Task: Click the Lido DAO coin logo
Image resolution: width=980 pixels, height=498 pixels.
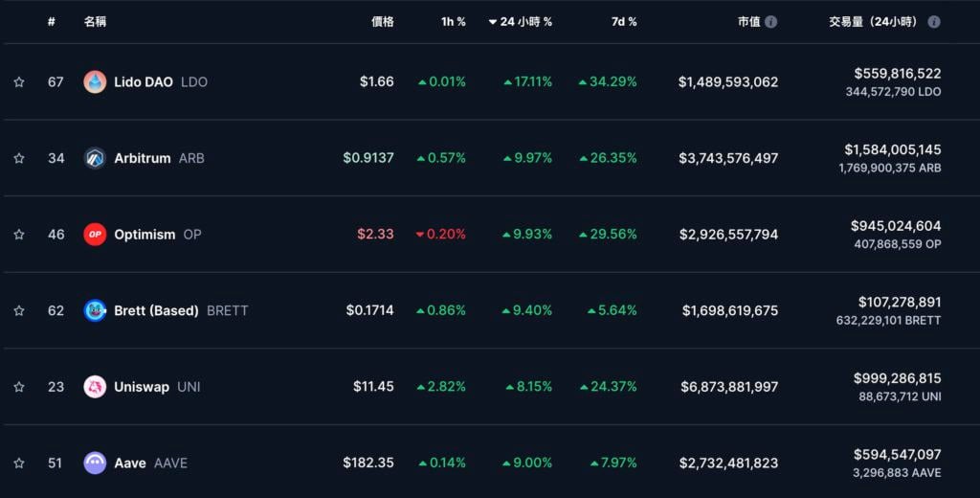Action: click(95, 82)
